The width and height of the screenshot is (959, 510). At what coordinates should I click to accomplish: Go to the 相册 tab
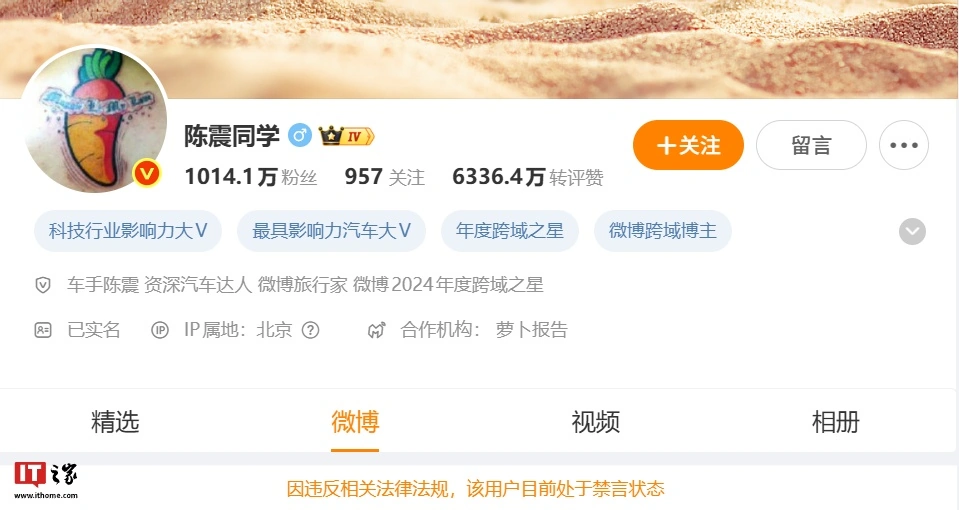click(x=835, y=422)
